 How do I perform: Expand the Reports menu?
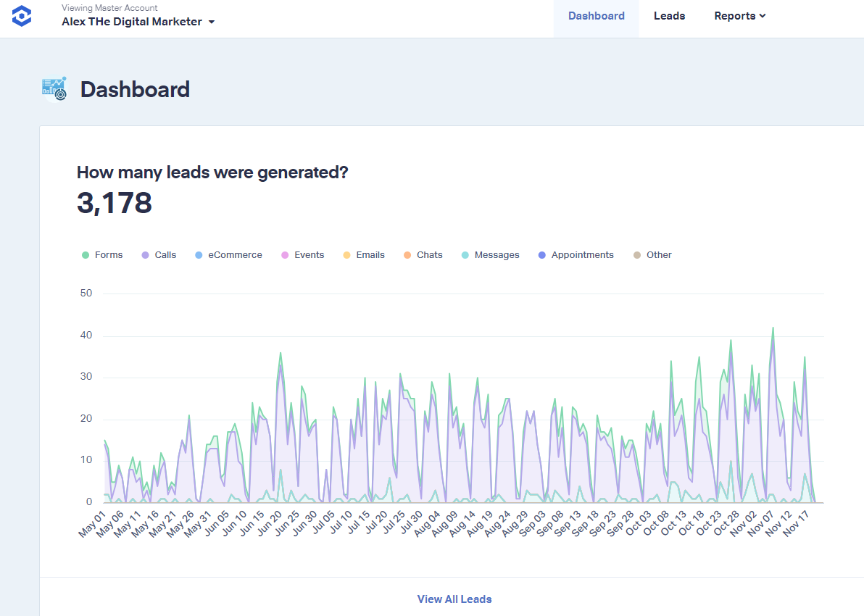739,16
